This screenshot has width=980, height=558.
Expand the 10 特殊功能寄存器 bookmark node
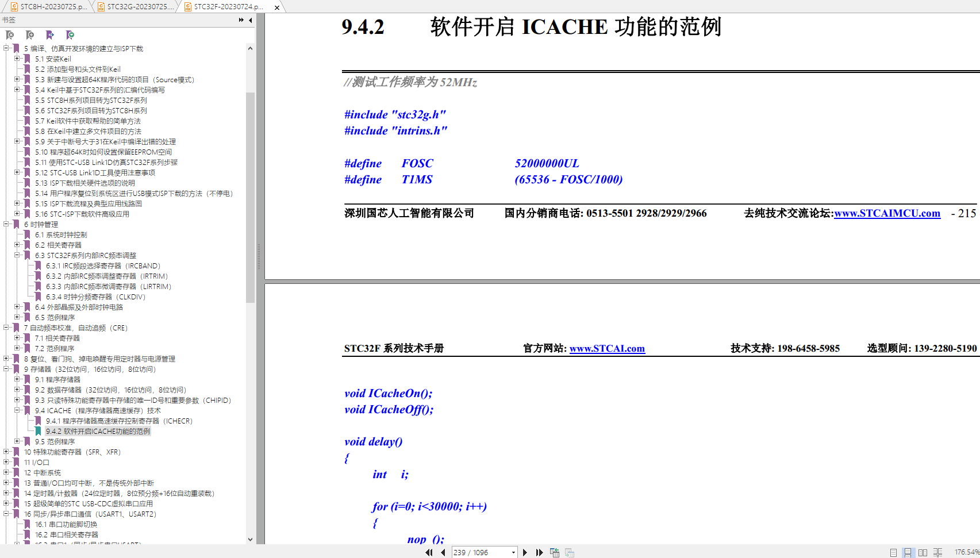(x=6, y=452)
